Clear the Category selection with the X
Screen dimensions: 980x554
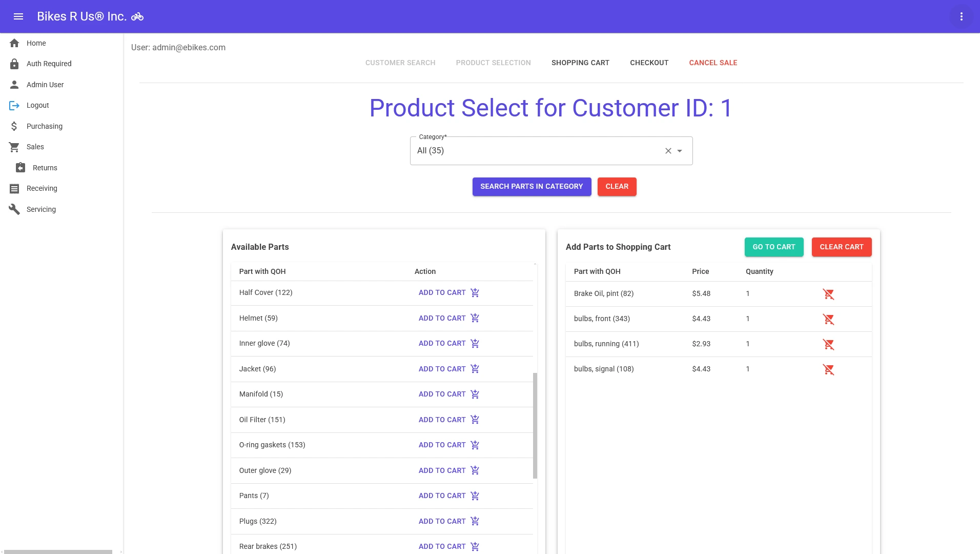668,150
